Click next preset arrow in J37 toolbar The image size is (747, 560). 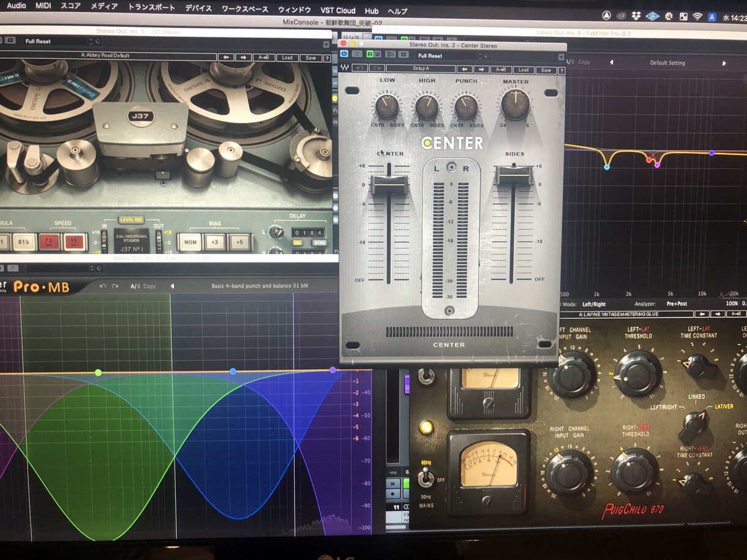244,58
